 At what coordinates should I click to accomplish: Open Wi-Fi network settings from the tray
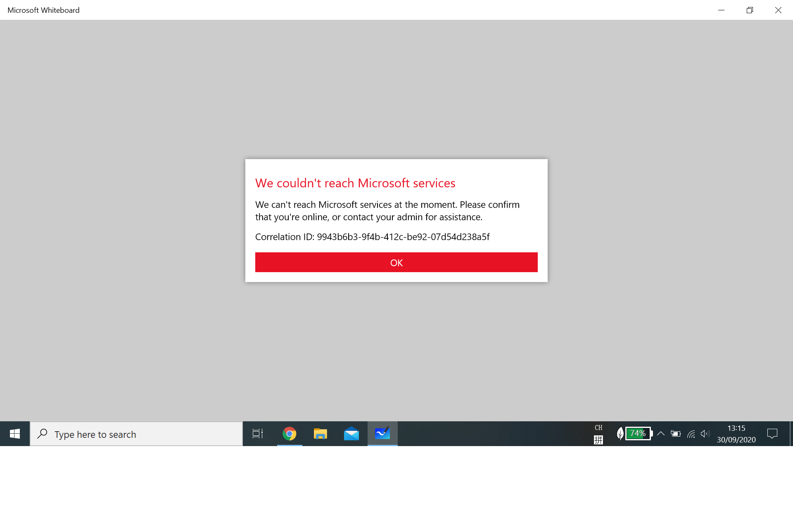690,434
